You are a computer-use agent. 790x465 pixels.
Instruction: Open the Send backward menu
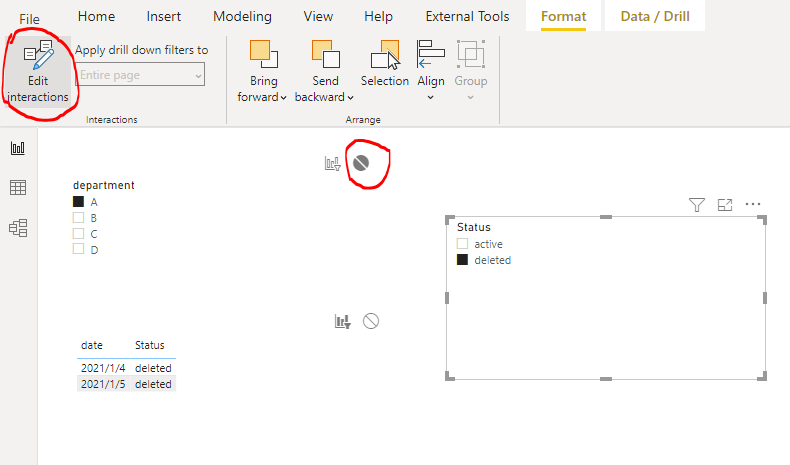(324, 72)
